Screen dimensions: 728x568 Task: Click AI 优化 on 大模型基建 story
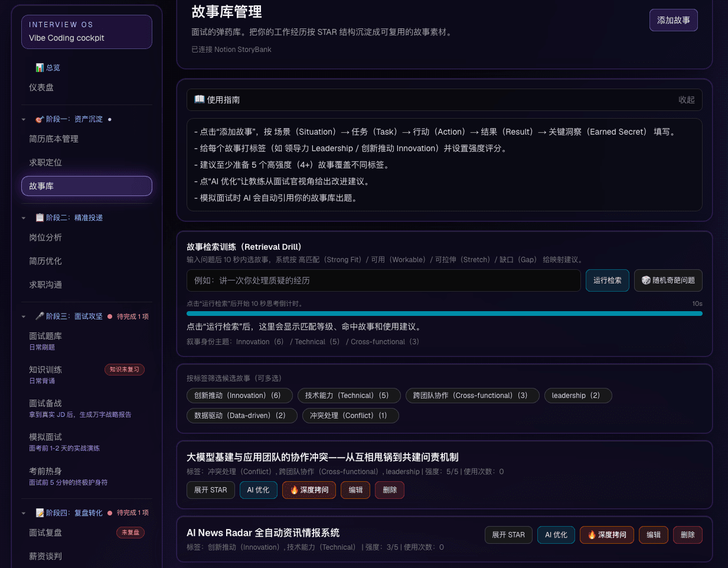(x=258, y=490)
